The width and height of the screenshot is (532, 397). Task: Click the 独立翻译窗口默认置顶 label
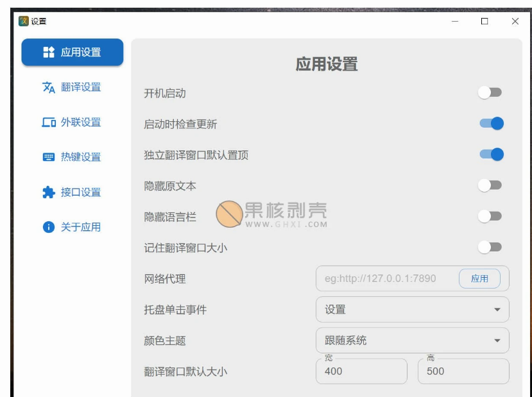(x=196, y=155)
